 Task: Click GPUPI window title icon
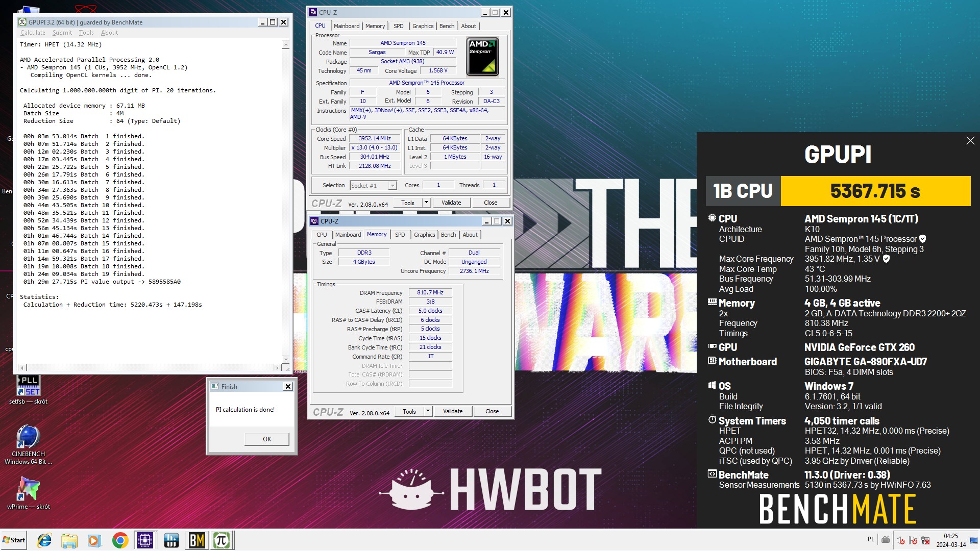(x=22, y=22)
